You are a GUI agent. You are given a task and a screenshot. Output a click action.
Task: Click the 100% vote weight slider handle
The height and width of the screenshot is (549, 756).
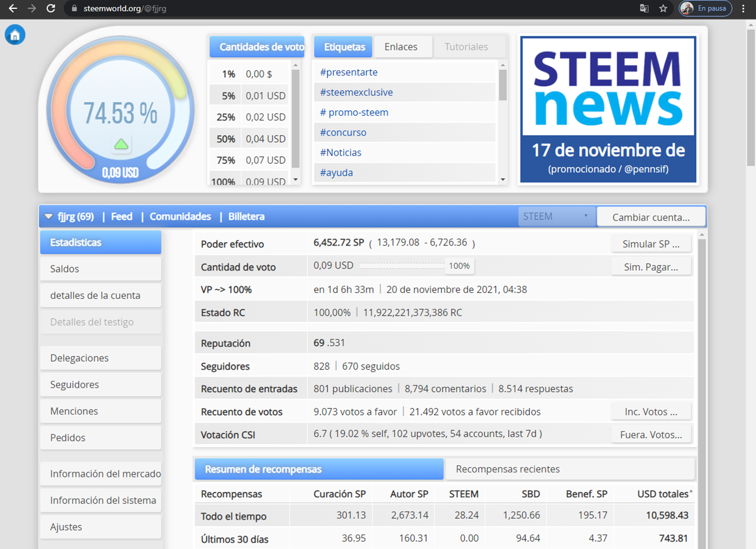point(459,266)
